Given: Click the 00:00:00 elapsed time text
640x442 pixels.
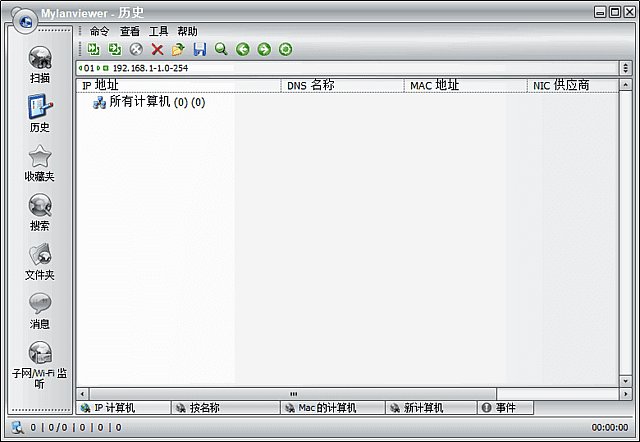Looking at the screenshot, I should (x=610, y=427).
